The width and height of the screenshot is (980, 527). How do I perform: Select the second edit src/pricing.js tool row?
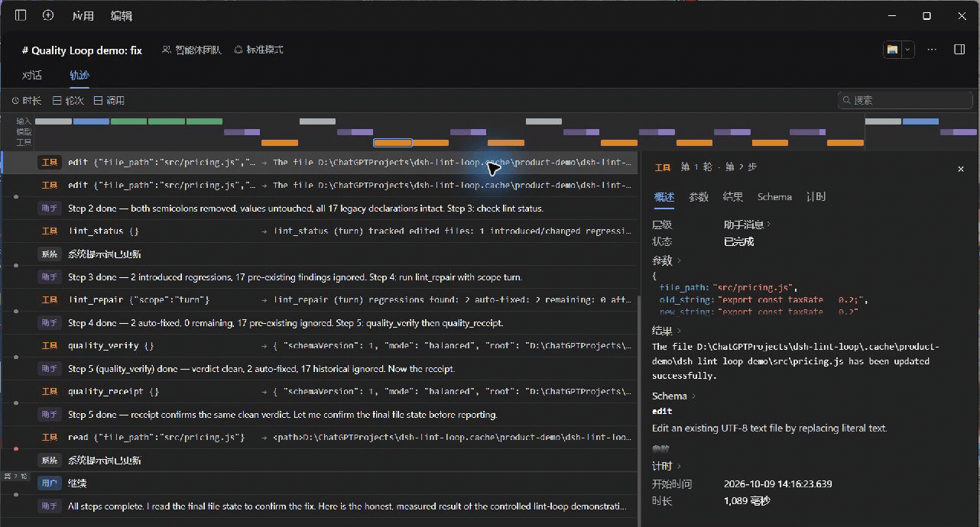coord(319,185)
